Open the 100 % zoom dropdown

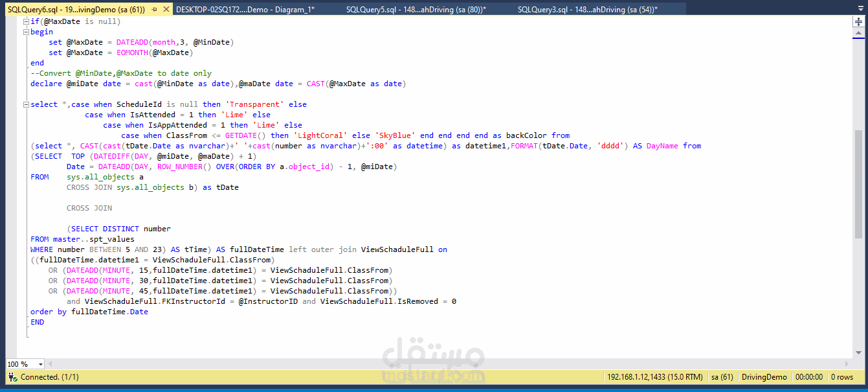coord(41,364)
